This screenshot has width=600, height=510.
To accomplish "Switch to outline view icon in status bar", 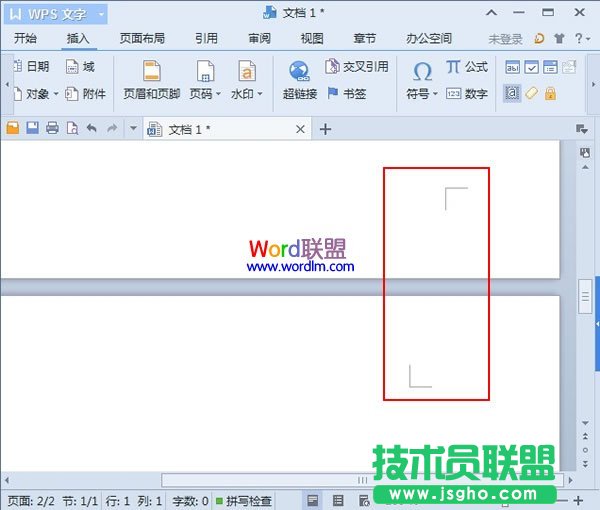I will tap(338, 500).
